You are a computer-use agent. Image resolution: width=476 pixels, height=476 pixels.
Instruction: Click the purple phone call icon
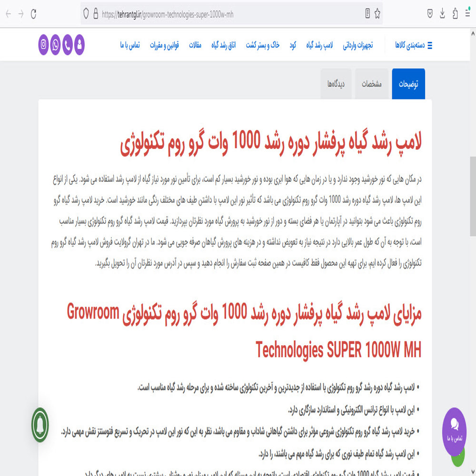click(68, 45)
